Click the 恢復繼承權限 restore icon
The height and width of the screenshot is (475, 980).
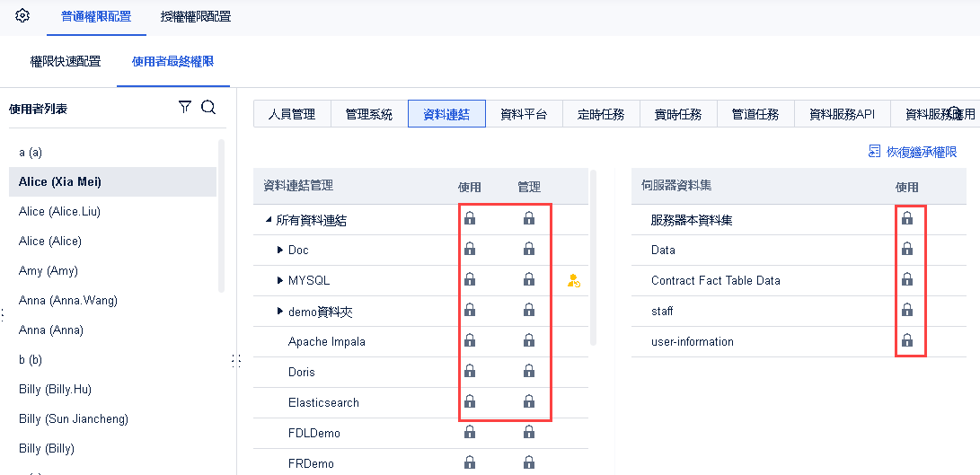(875, 152)
